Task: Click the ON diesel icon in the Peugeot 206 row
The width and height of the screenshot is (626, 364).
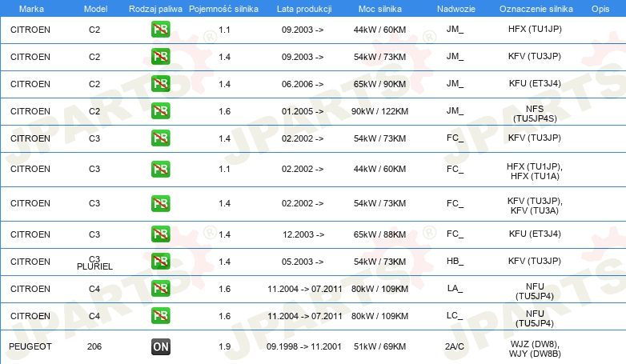Action: point(160,346)
